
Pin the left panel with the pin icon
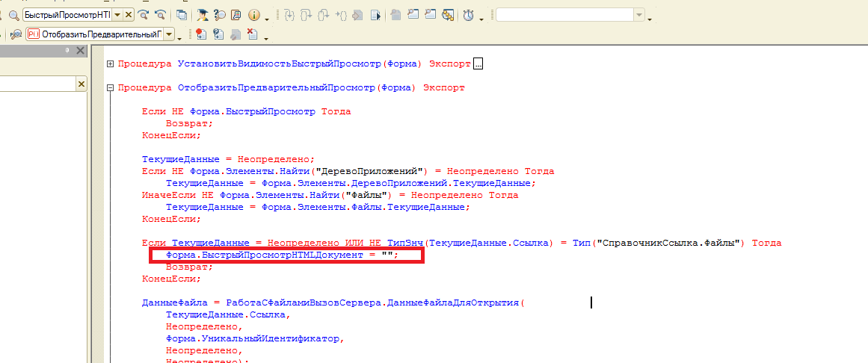[67, 50]
